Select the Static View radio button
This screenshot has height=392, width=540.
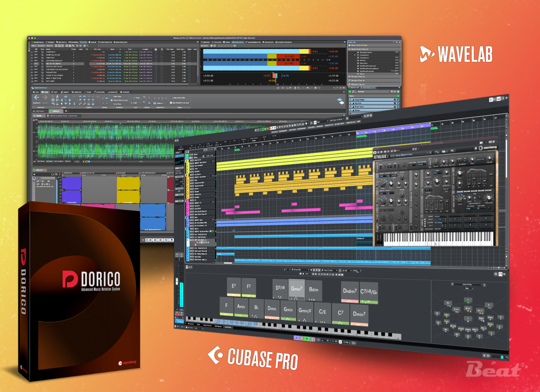point(111,96)
